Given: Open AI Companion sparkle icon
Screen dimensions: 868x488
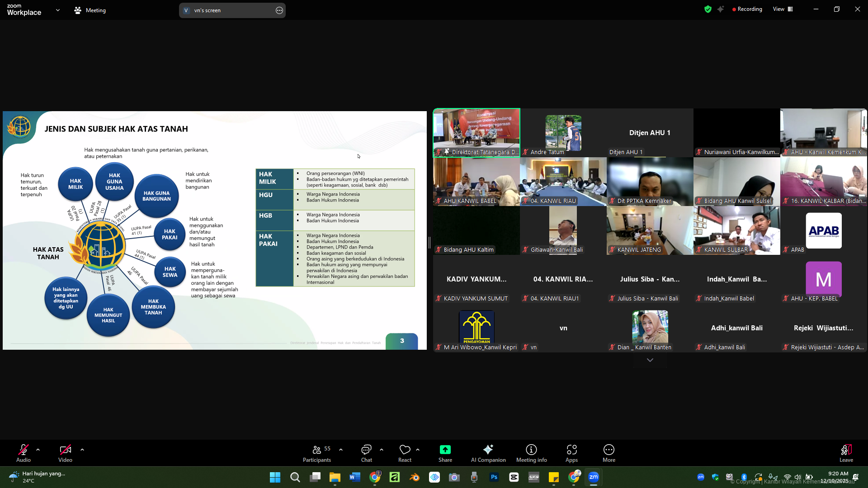Looking at the screenshot, I should 488,450.
